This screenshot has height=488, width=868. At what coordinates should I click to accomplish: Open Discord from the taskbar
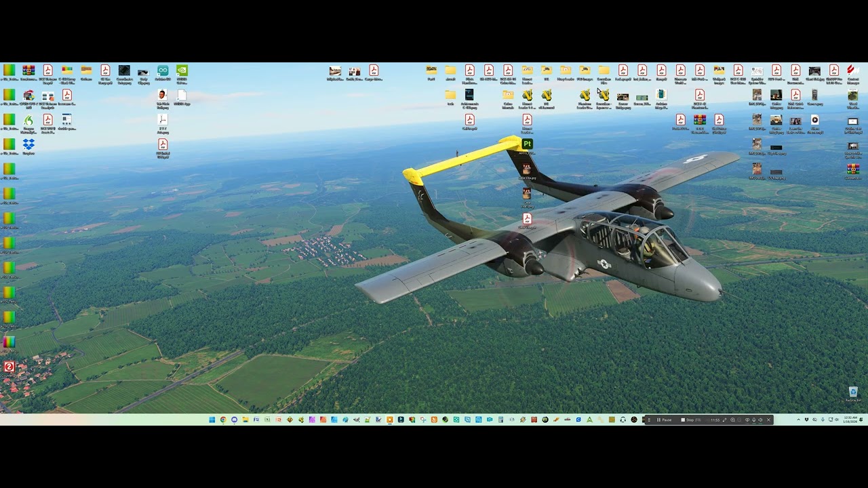[234, 420]
